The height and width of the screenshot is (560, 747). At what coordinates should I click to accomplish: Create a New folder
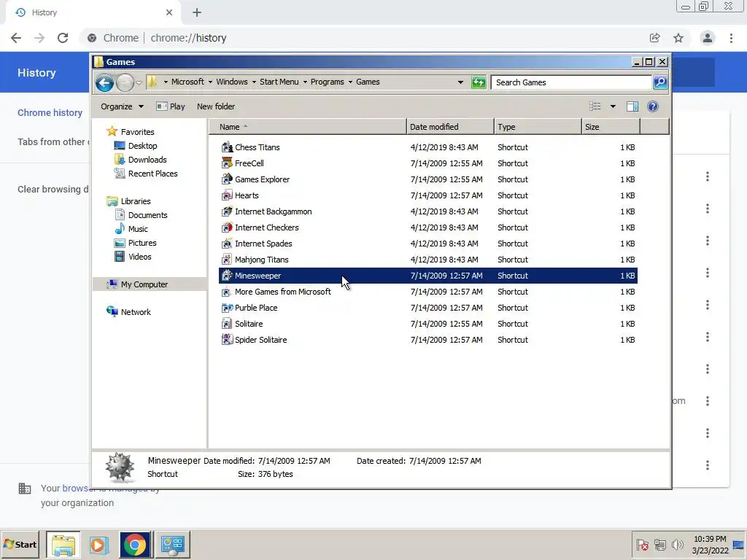[216, 106]
